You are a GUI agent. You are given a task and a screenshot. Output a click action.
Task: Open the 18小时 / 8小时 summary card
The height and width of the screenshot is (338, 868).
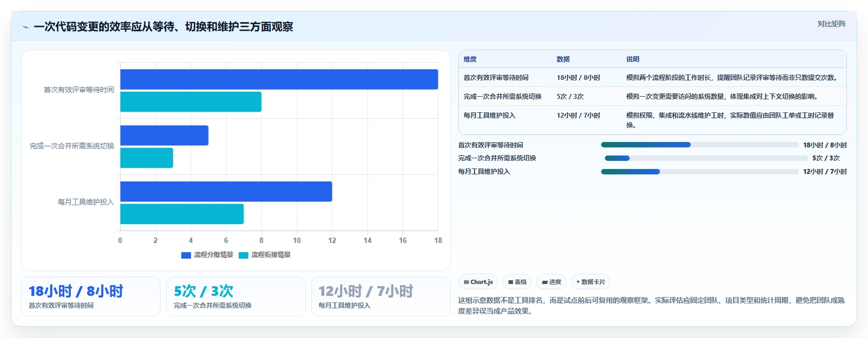91,296
